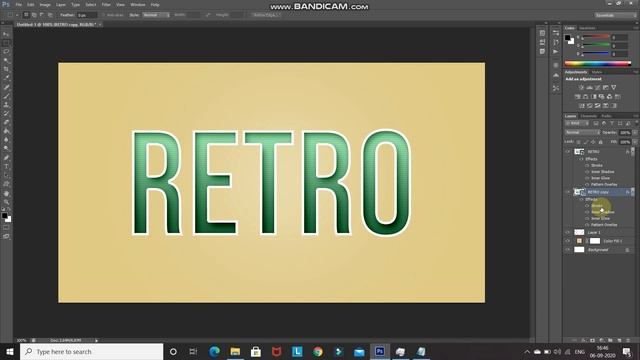The height and width of the screenshot is (360, 640).
Task: Add a Levels adjustment
Action: [x=589, y=87]
